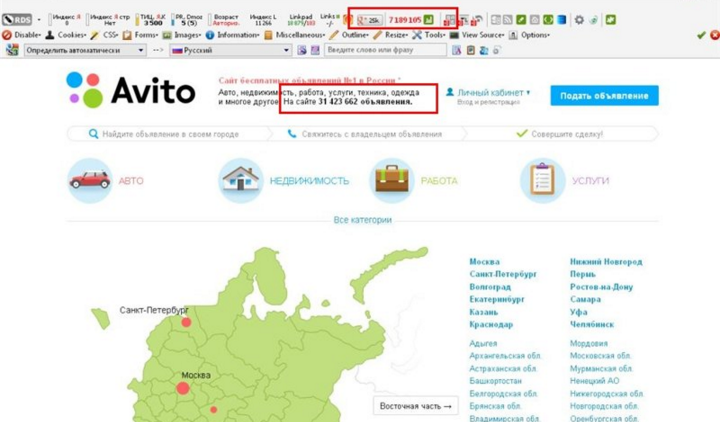Click the second purple icon after the Русский dropdown
The width and height of the screenshot is (720, 422).
tap(315, 50)
